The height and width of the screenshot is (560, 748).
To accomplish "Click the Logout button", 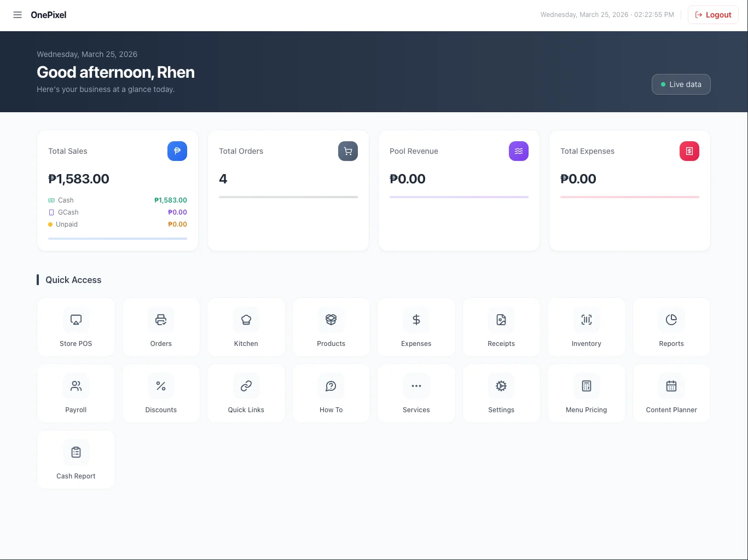I will tap(713, 15).
